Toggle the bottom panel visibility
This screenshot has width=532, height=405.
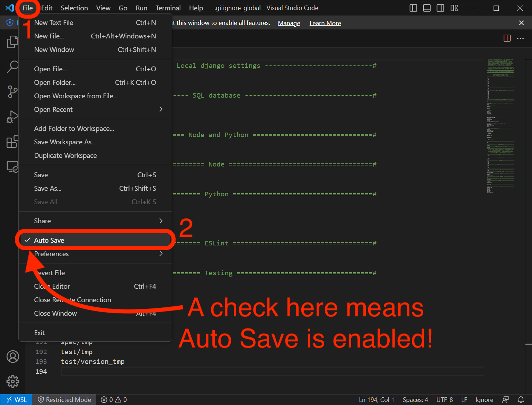[x=426, y=8]
